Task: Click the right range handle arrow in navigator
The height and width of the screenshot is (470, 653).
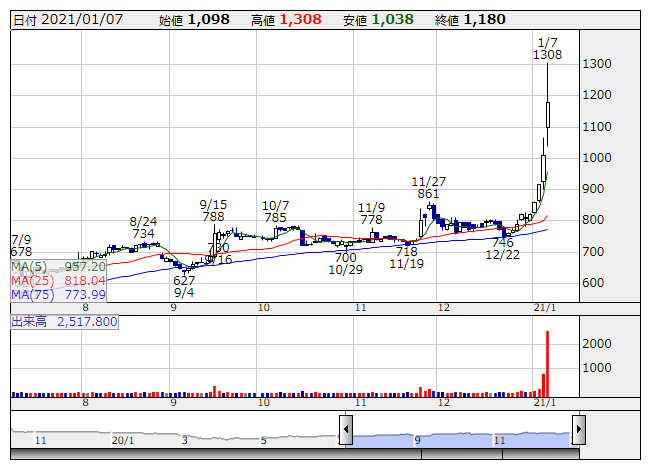Action: pos(577,431)
